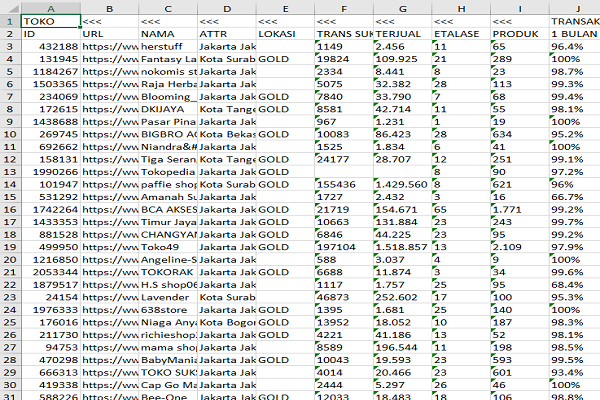This screenshot has width=600, height=400.
Task: Click the NAMA header cell
Action: tap(168, 34)
